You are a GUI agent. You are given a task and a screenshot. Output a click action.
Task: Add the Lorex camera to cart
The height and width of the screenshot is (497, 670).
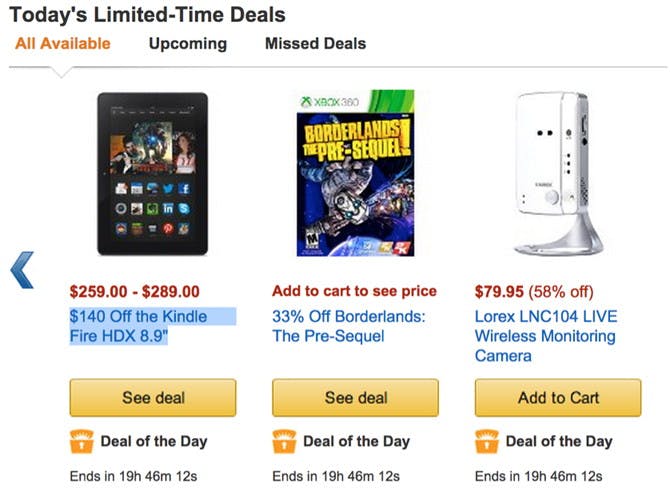[558, 398]
